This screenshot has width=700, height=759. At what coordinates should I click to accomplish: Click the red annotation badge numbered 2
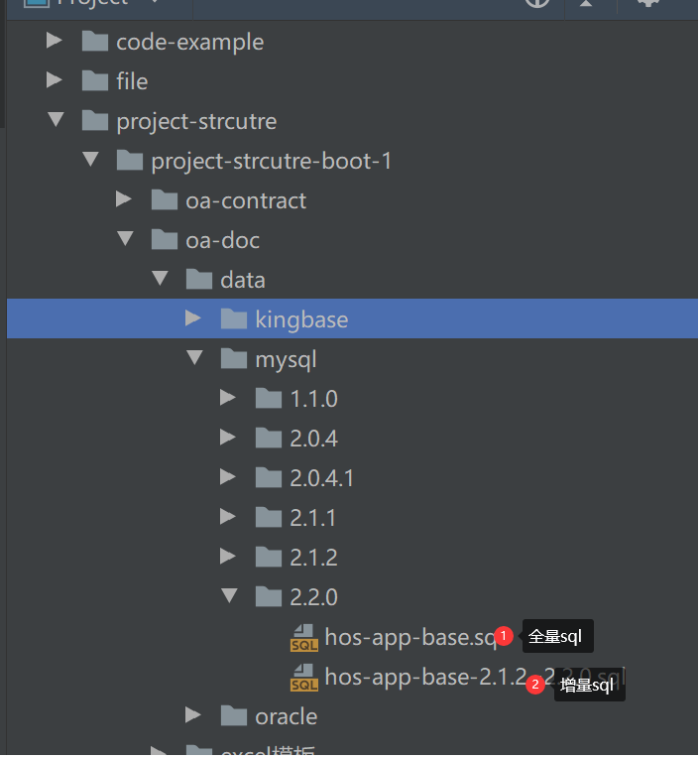(535, 684)
